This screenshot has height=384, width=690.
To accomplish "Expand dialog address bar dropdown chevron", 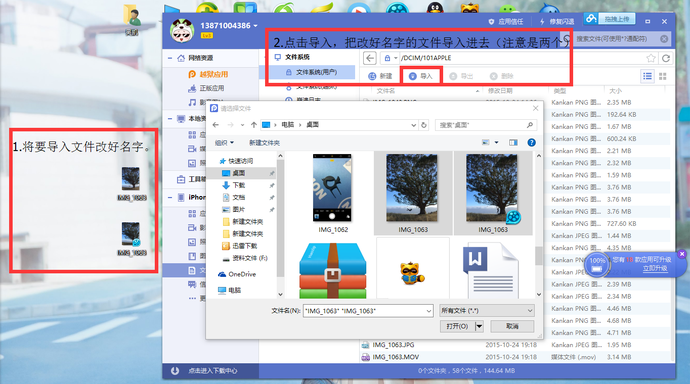I will pyautogui.click(x=413, y=125).
